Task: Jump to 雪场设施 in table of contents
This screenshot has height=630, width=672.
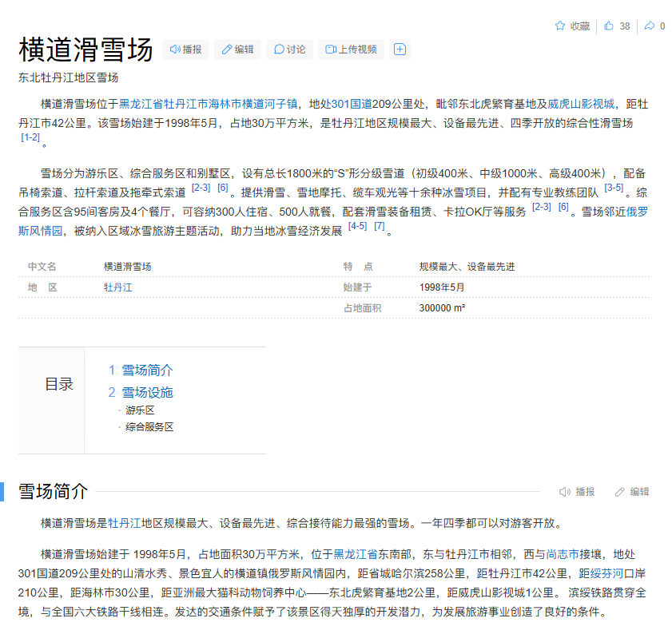Action: (x=147, y=392)
